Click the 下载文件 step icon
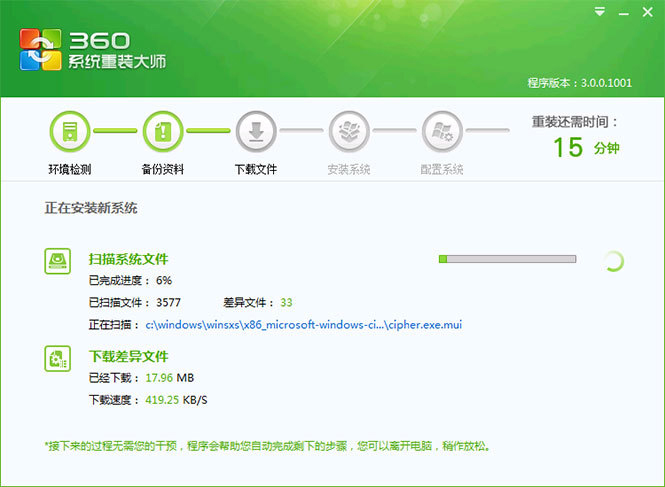 tap(255, 131)
